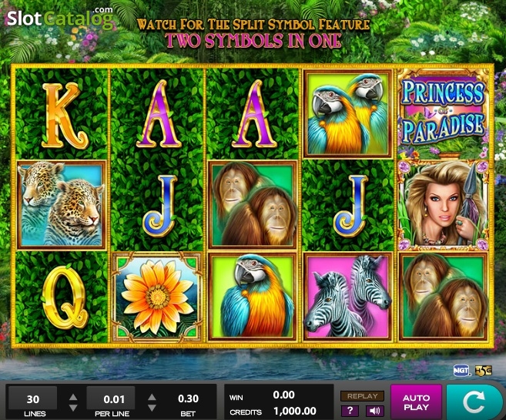Open the Replay feature

(x=363, y=396)
